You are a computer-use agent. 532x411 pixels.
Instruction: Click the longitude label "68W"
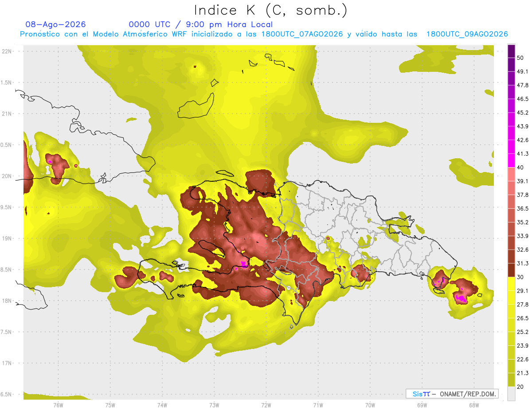(474, 404)
